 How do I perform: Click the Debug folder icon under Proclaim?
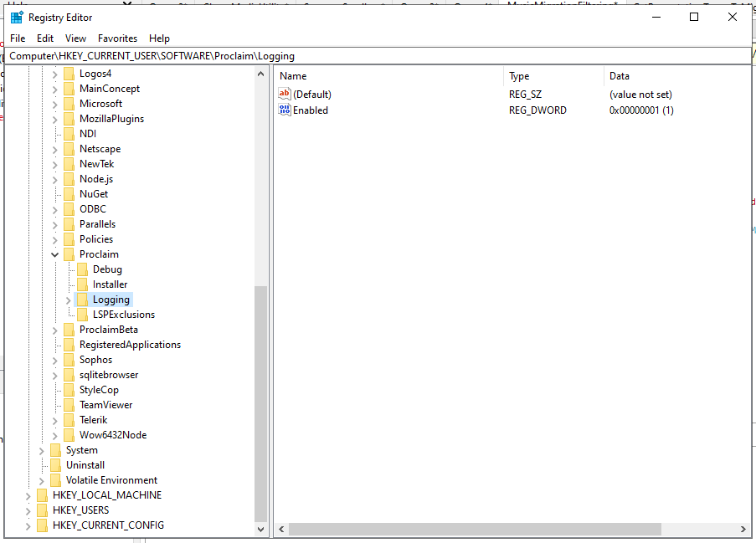(82, 269)
